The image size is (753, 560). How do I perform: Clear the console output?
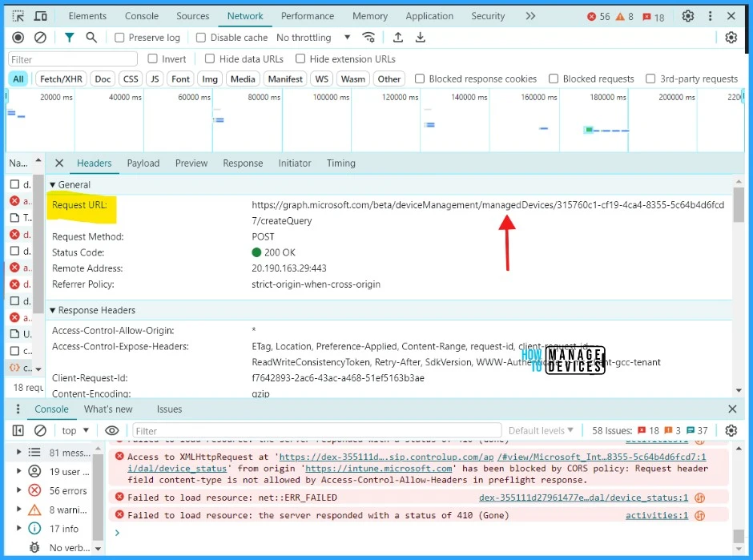point(40,430)
